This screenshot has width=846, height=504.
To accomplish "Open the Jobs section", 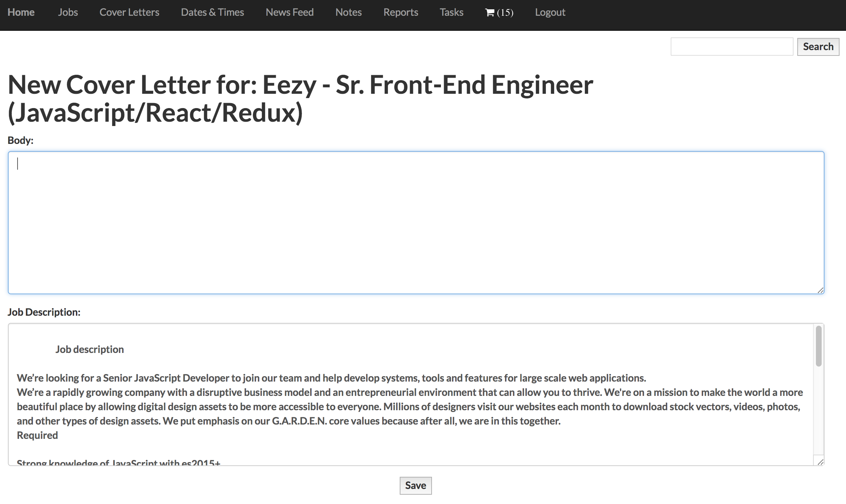I will point(68,13).
